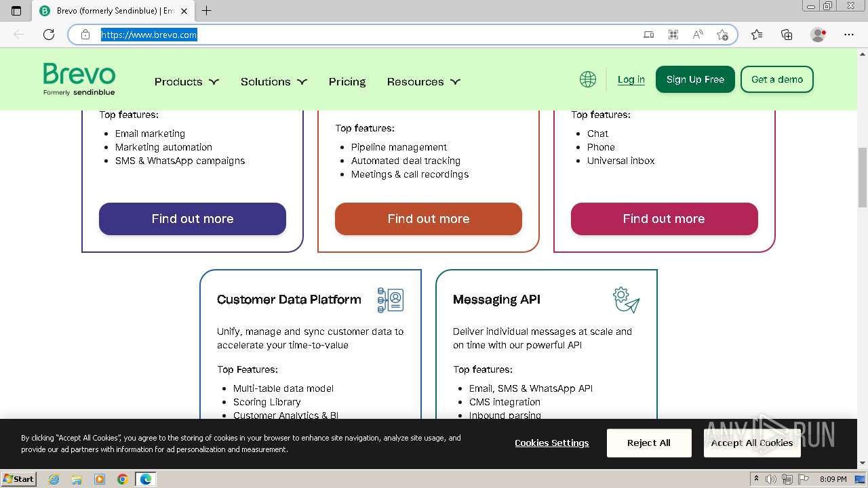Expand the Resources menu
The width and height of the screenshot is (868, 488).
(424, 81)
